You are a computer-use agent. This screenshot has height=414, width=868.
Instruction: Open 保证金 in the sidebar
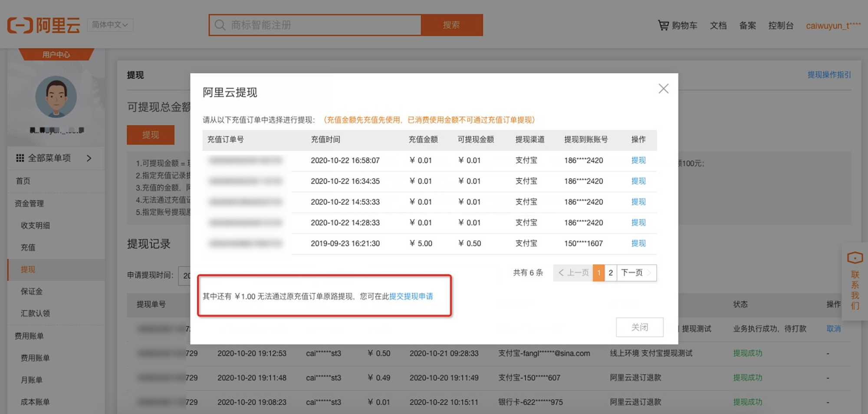pos(32,291)
